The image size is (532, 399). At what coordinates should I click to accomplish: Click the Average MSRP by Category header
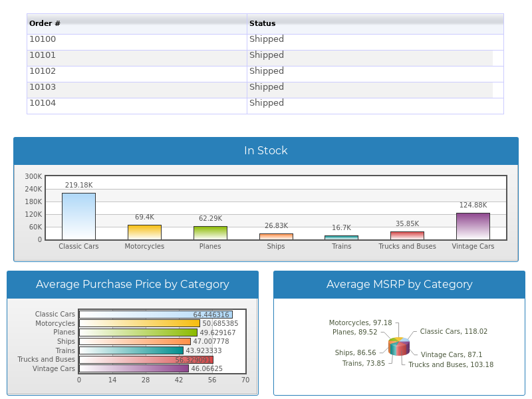click(398, 284)
